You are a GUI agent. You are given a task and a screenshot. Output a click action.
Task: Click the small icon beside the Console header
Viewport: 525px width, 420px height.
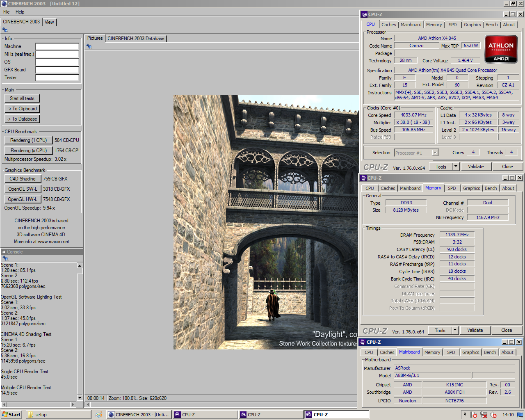4,252
